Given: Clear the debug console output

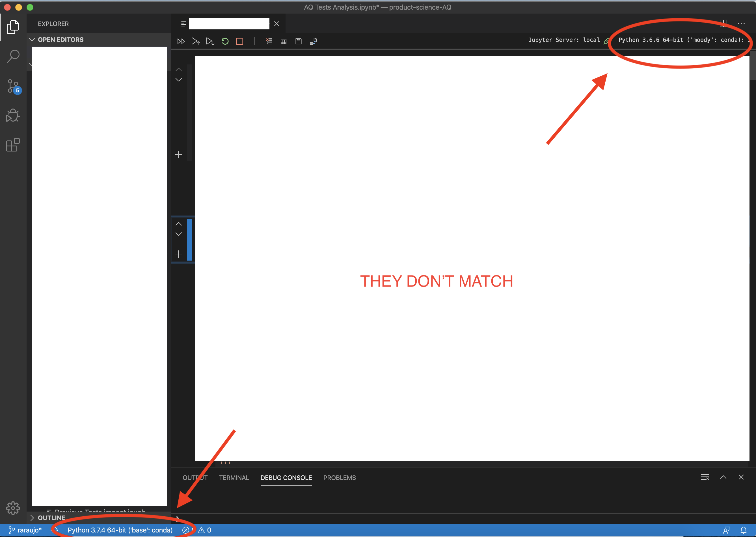Looking at the screenshot, I should (705, 477).
